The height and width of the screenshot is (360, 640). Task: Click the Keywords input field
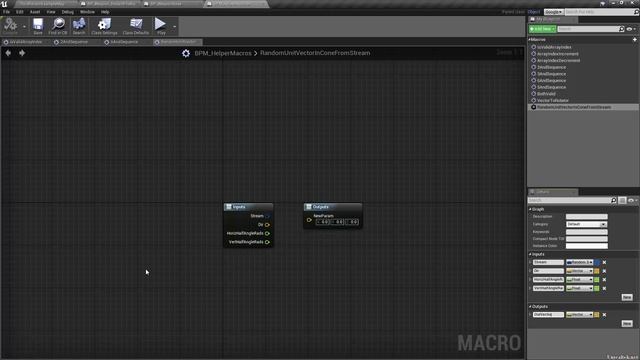587,232
